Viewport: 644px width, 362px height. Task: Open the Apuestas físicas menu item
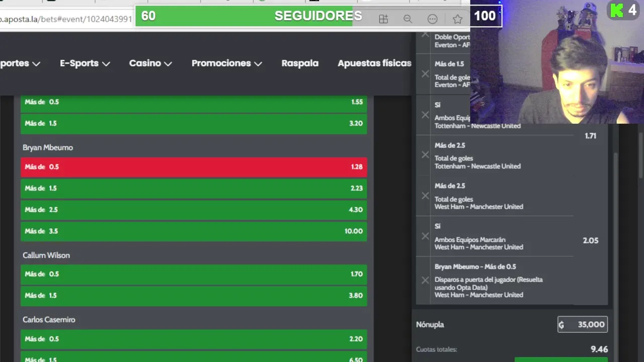[374, 63]
